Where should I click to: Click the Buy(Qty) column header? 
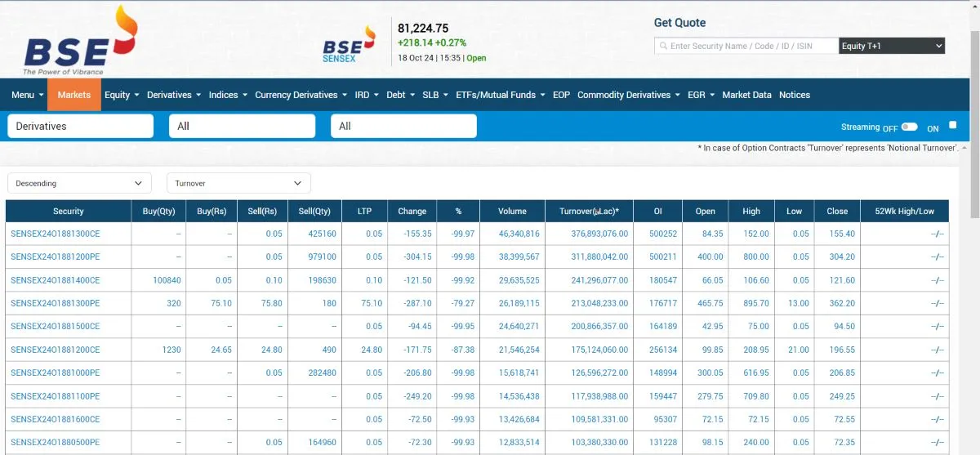(x=159, y=211)
